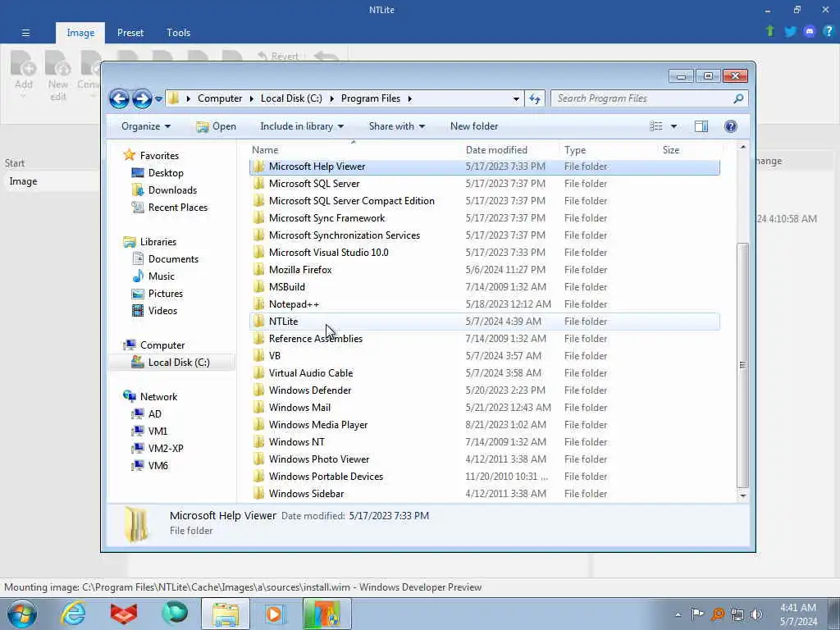Open the media player taskbar icon

pos(275,614)
